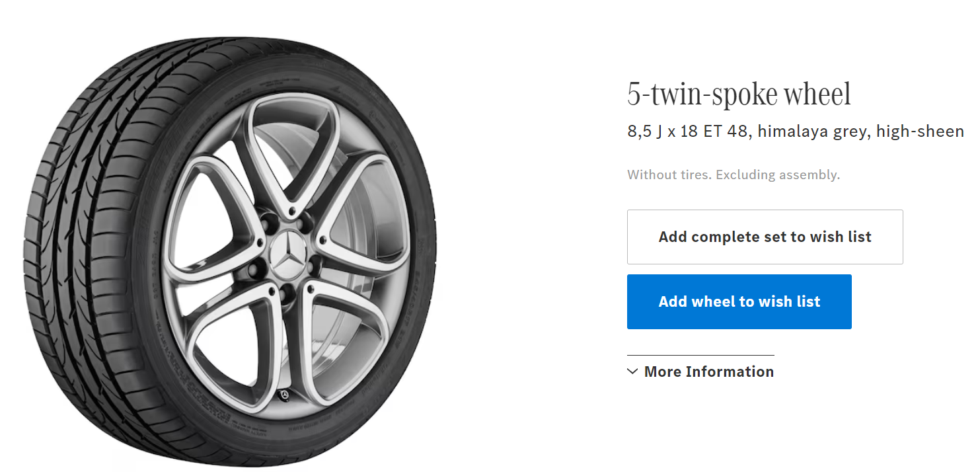Click the Add complete set to wish list button
980x472 pixels.
(765, 237)
